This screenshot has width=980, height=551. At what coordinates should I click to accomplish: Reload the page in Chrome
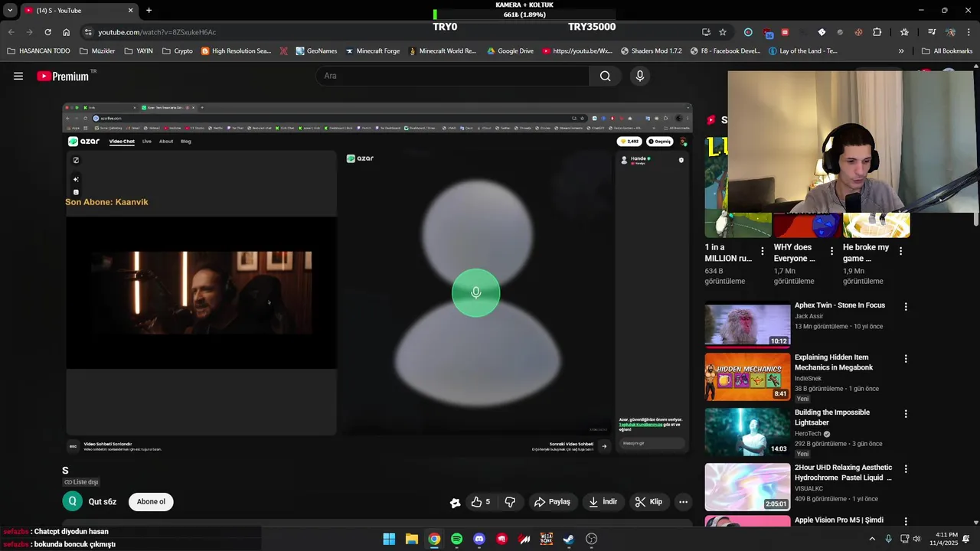[47, 32]
